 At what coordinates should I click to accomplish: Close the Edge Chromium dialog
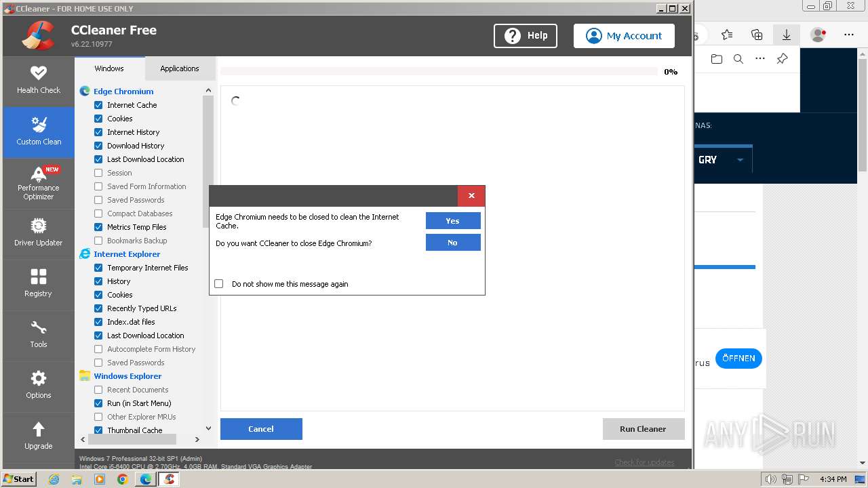point(471,196)
